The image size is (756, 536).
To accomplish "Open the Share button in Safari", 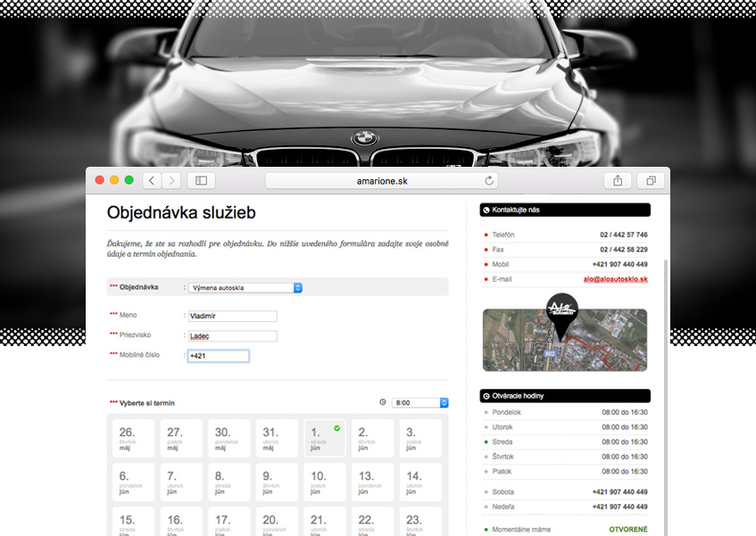I will coord(618,180).
